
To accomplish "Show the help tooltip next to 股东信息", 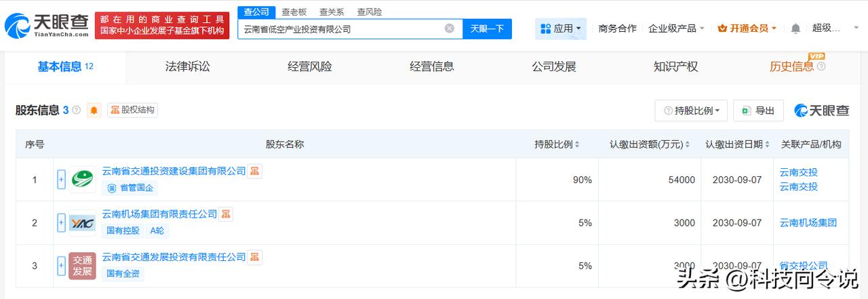I will 76,110.
